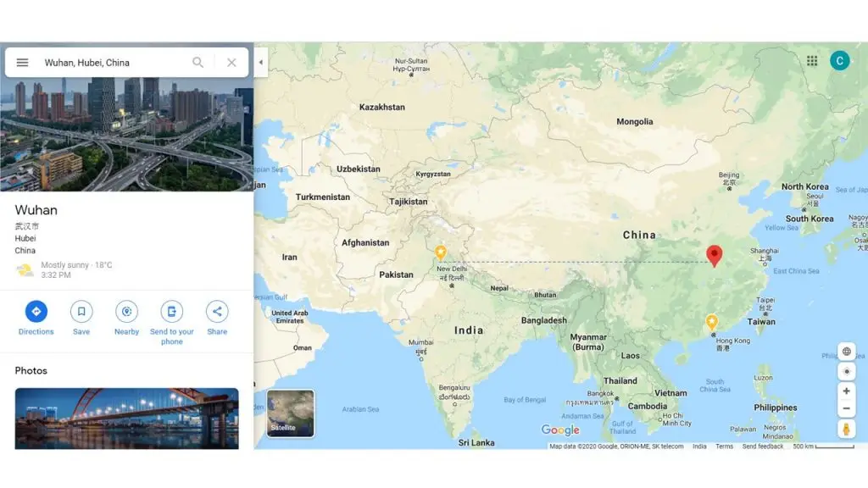868x488 pixels.
Task: Switch to Satellite view
Action: click(290, 413)
